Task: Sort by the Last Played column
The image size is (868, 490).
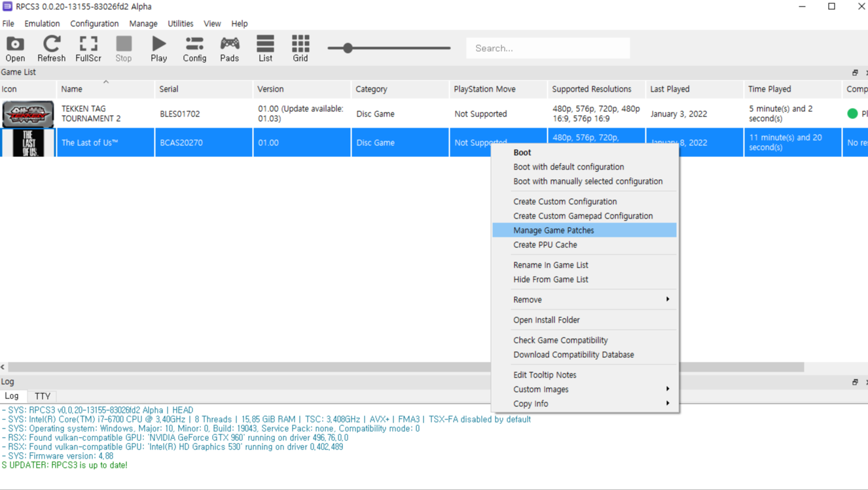Action: (x=695, y=89)
